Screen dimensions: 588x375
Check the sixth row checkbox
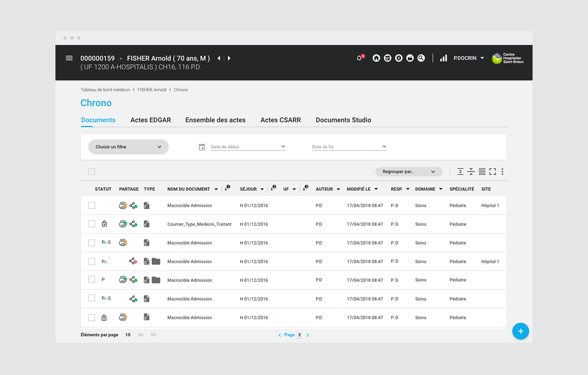(x=92, y=298)
